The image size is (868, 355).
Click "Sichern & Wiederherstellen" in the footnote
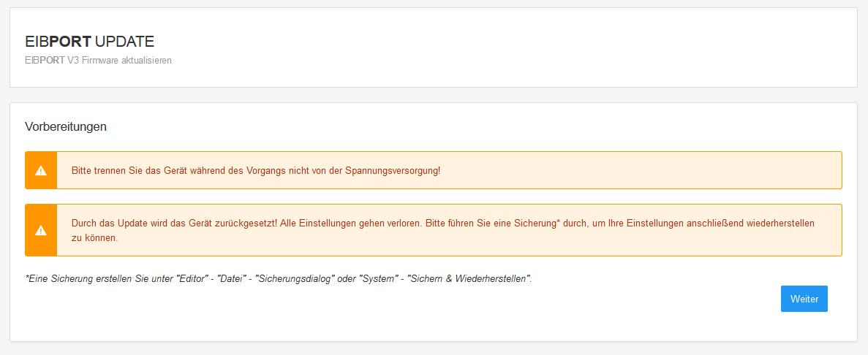pyautogui.click(x=468, y=279)
